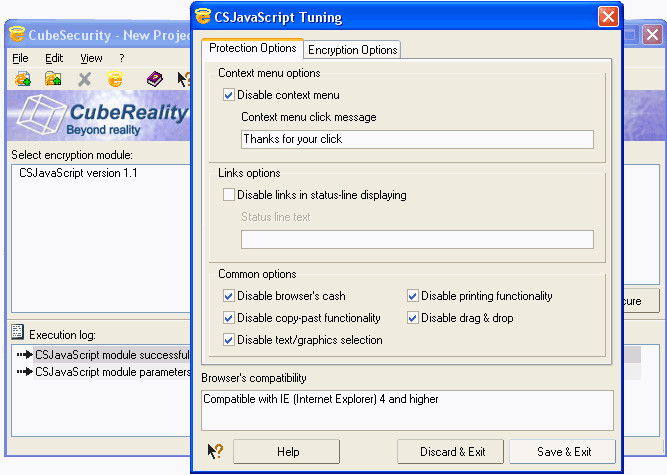667x475 pixels.
Task: Click the Execution log icon
Action: coord(17,332)
